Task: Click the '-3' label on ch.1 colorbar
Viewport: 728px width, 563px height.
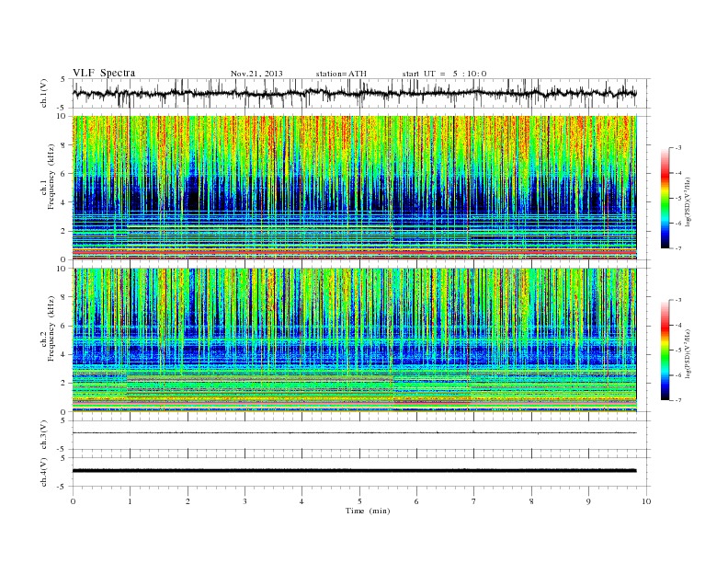Action: tap(678, 148)
